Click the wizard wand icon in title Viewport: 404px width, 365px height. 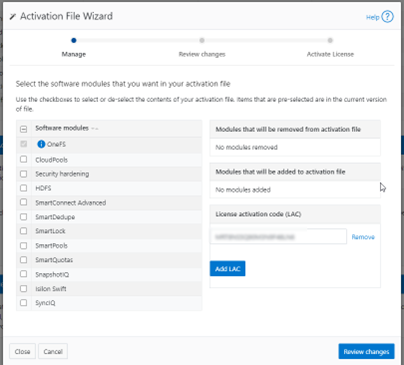point(13,16)
